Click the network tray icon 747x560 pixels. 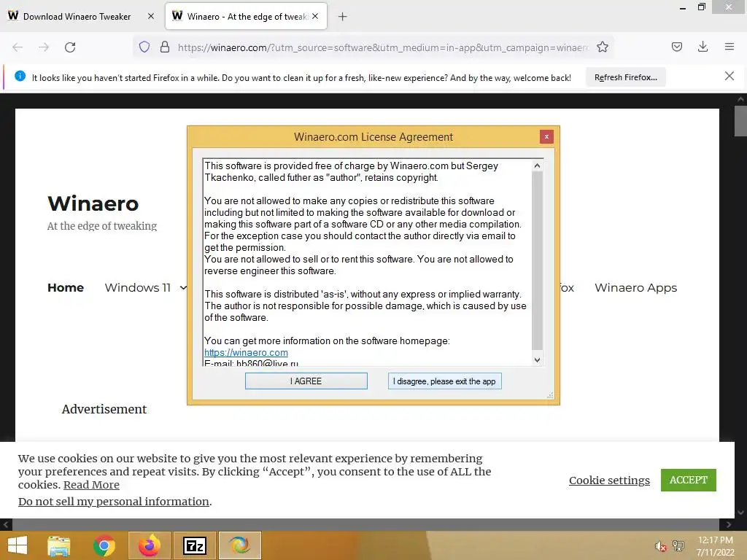[678, 546]
